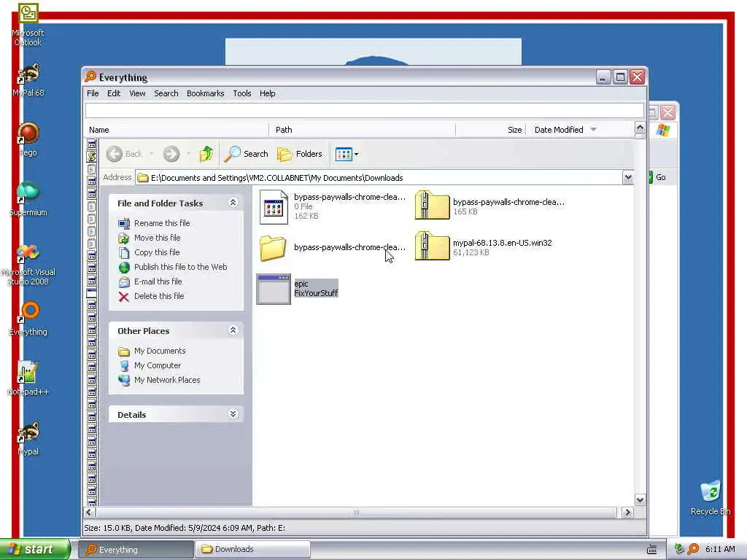The width and height of the screenshot is (747, 560).
Task: Click the 6:11 AM tray clock
Action: point(720,549)
